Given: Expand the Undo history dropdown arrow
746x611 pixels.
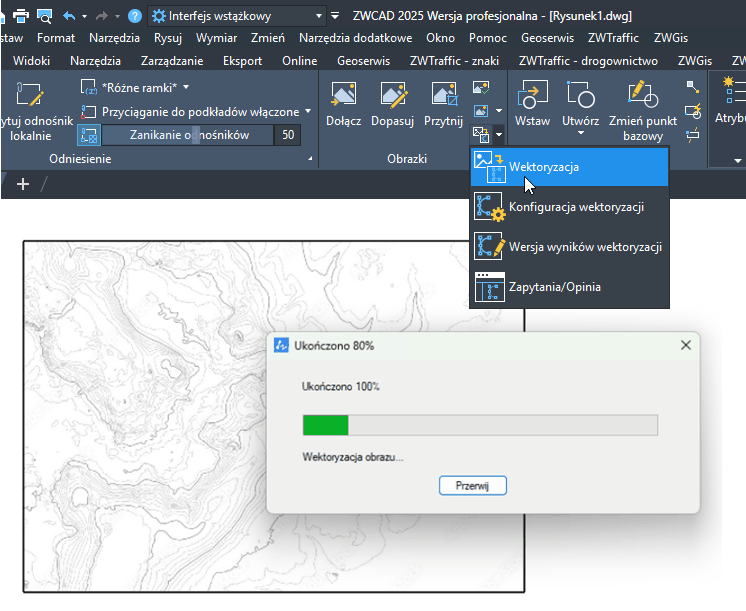Looking at the screenshot, I should tap(84, 16).
